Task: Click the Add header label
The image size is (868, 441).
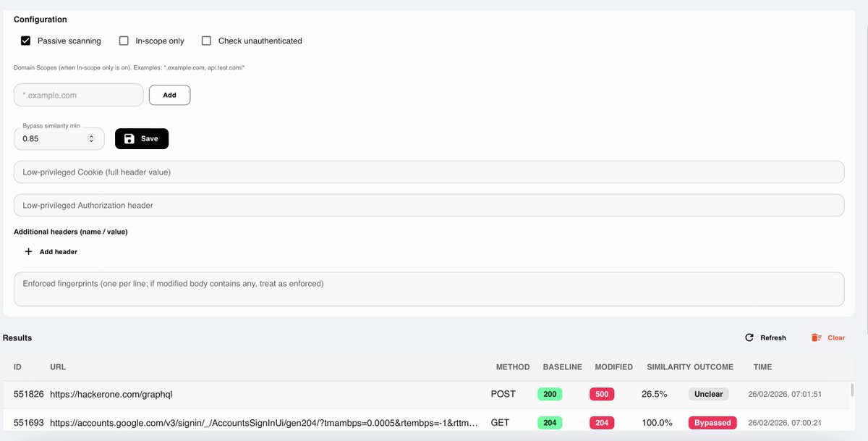Action: (59, 251)
